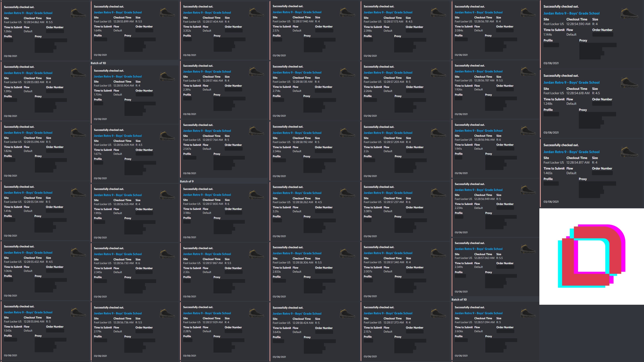
Task: Open Jordan Retro 9 link in 12:28:56.505 AM card
Action: pos(118,195)
